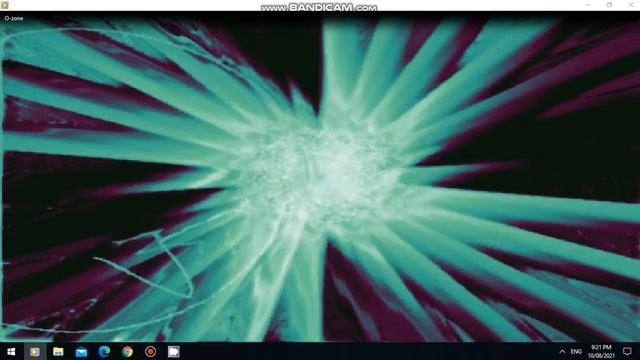Click the white window icon on taskbar
The image size is (640, 360).
tap(173, 351)
